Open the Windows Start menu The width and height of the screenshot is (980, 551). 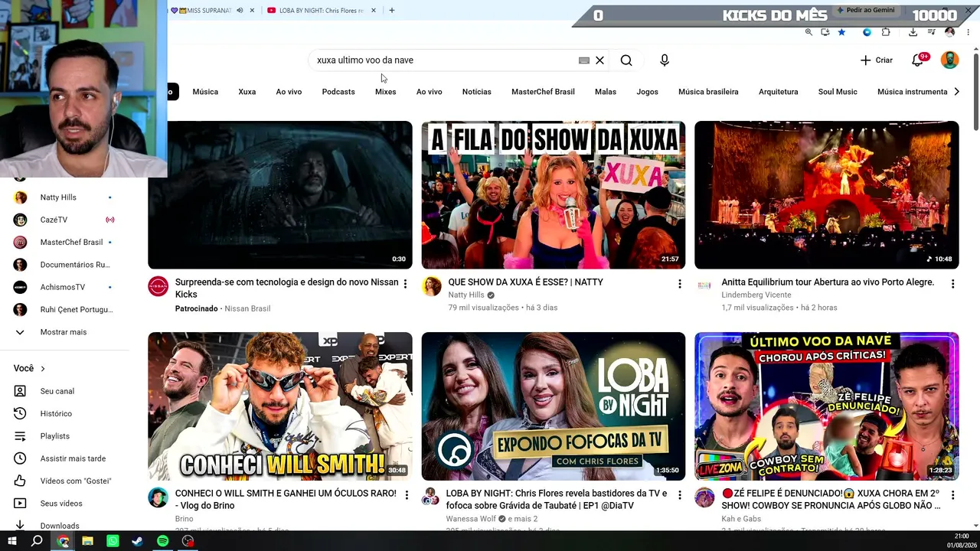click(12, 541)
